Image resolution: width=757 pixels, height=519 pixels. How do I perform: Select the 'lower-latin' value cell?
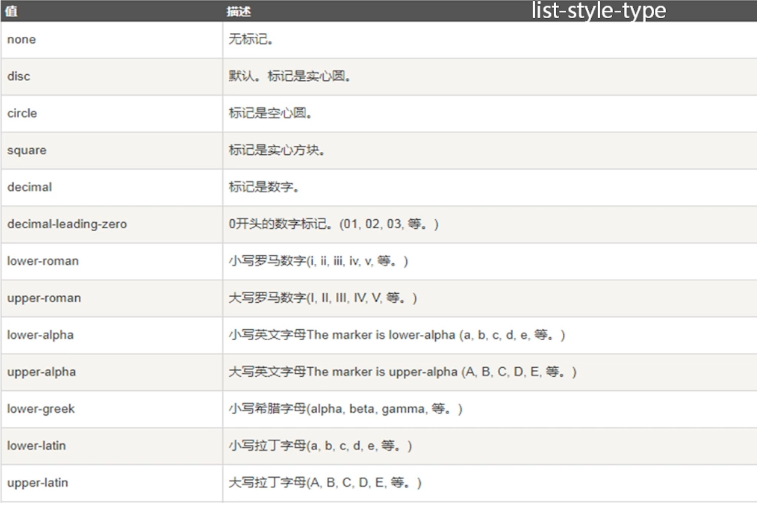pos(112,446)
